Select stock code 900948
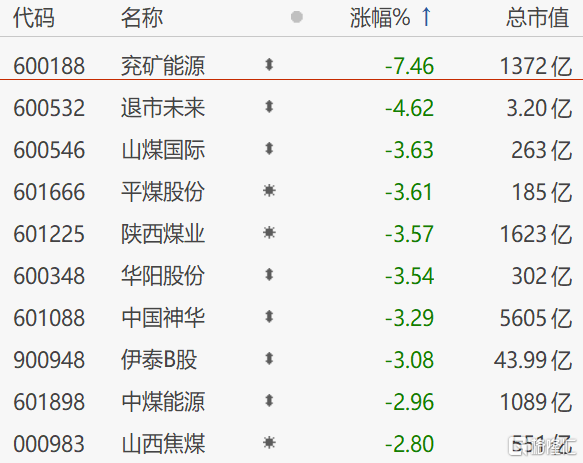The height and width of the screenshot is (463, 583). point(49,360)
